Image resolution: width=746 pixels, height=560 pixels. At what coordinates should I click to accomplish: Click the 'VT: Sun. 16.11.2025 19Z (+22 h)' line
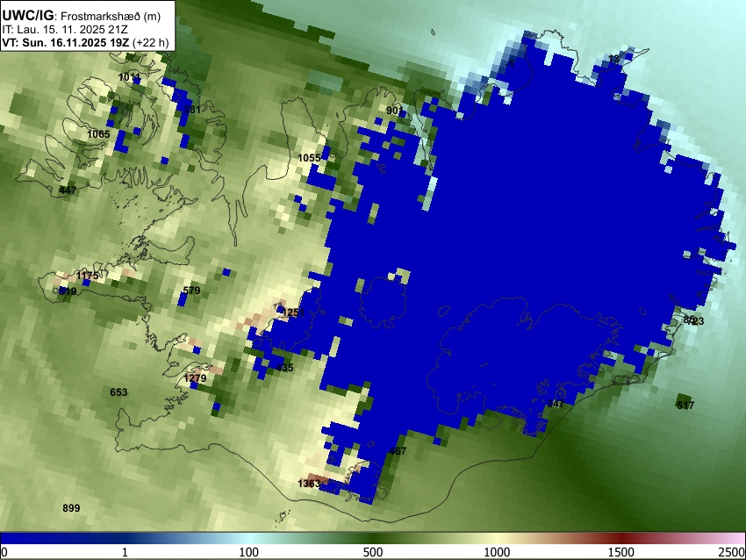[x=85, y=42]
